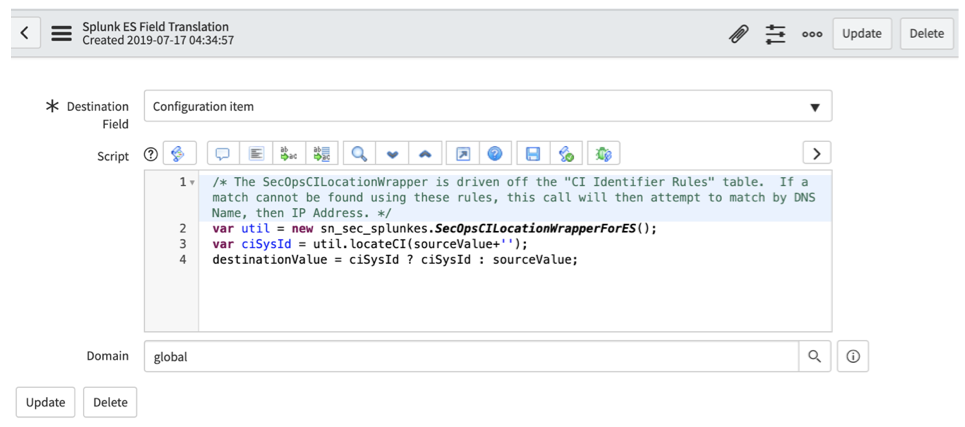This screenshot has width=965, height=427.
Task: Find previous match up arrow
Action: coord(425,154)
